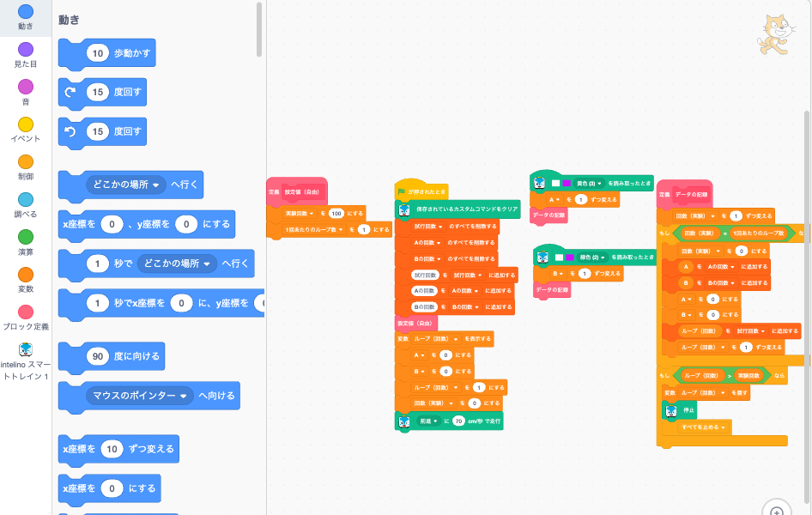Select the イベント (Events) block category

coord(26,130)
